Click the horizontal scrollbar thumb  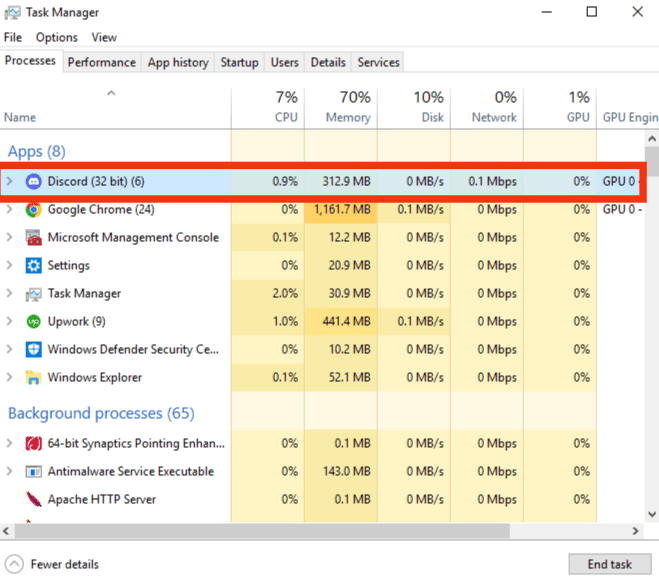[262, 531]
